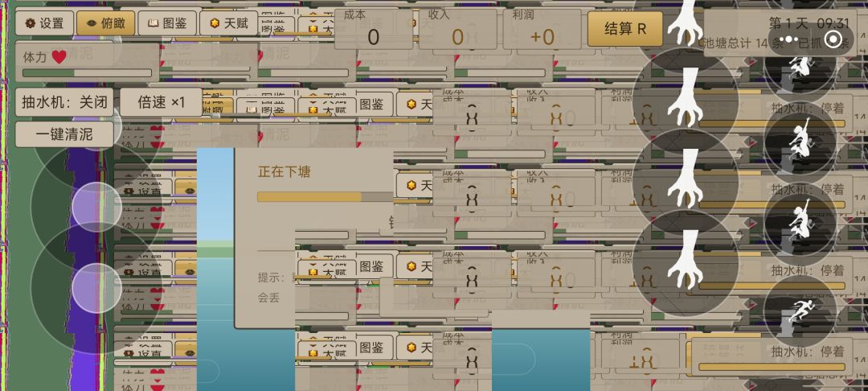This screenshot has width=868, height=391.
Task: Click the mini-program circle close icon
Action: (x=833, y=39)
